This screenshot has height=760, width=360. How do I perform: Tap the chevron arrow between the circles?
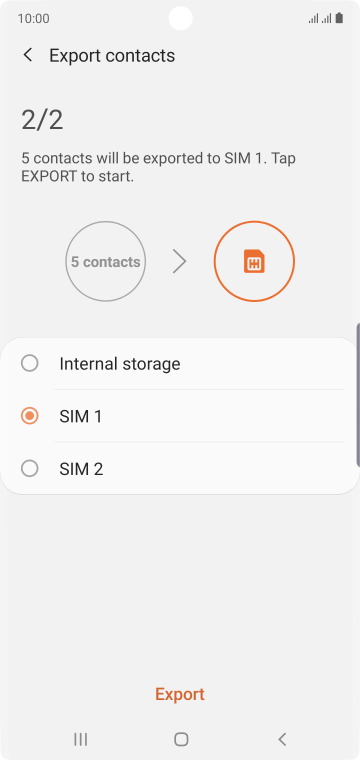point(180,262)
